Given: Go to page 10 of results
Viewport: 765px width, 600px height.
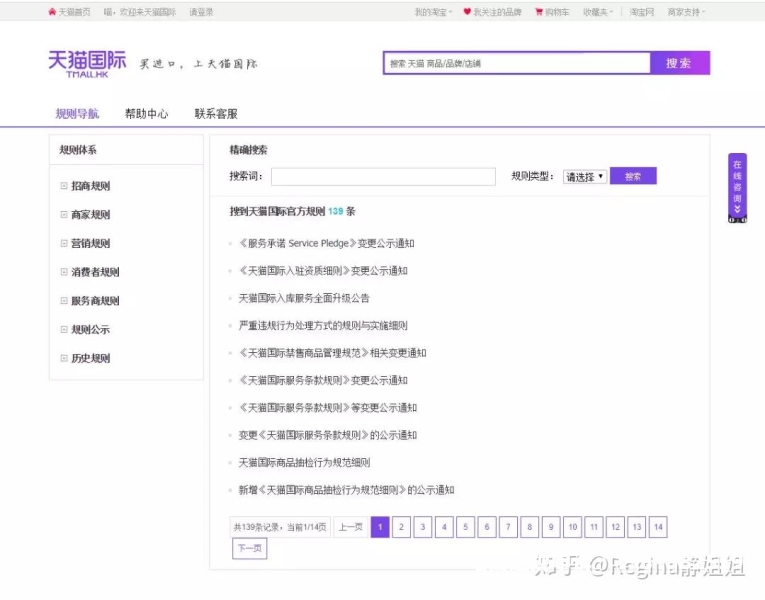Looking at the screenshot, I should click(x=572, y=527).
